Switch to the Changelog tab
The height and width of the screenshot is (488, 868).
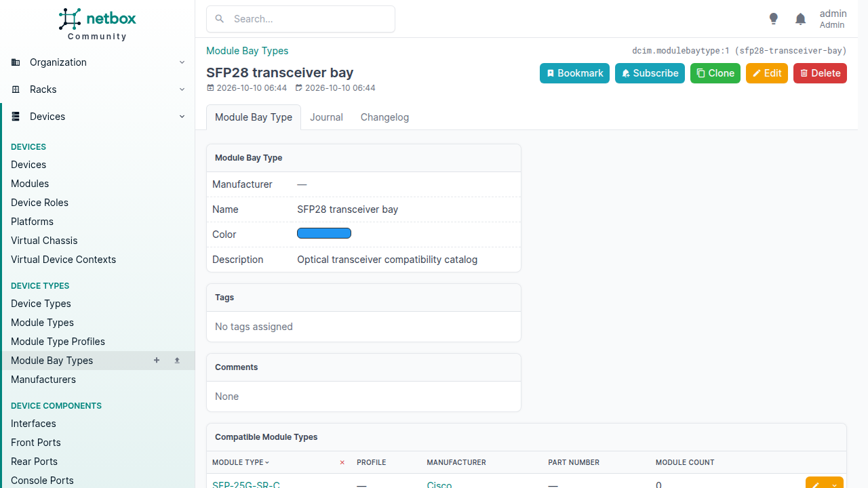coord(384,117)
